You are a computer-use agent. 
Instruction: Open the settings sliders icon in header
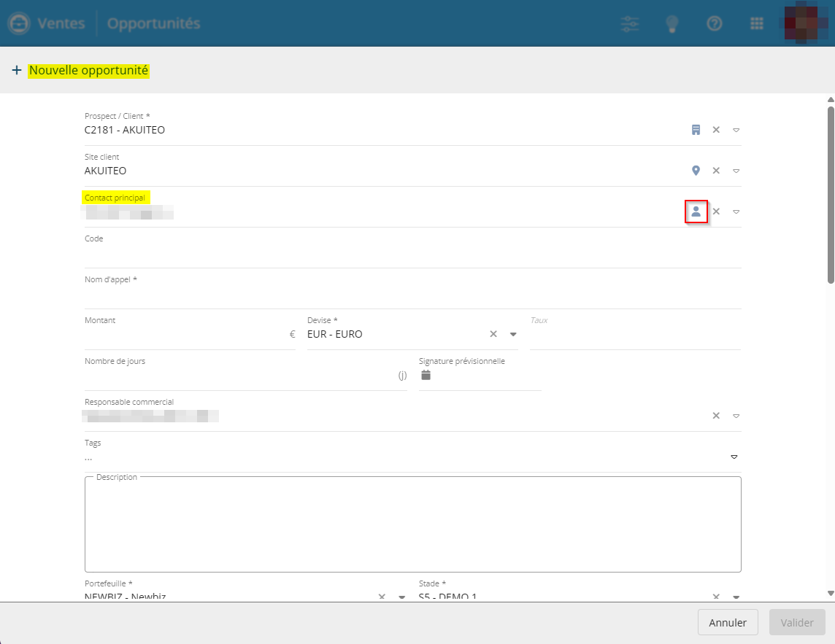(x=629, y=23)
